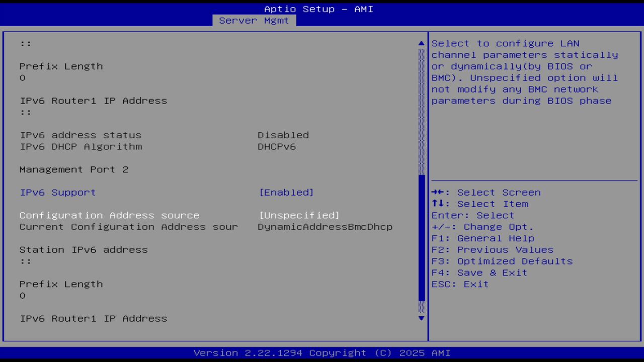The width and height of the screenshot is (644, 362).
Task: Click the IPv6 address status field
Action: 80,135
